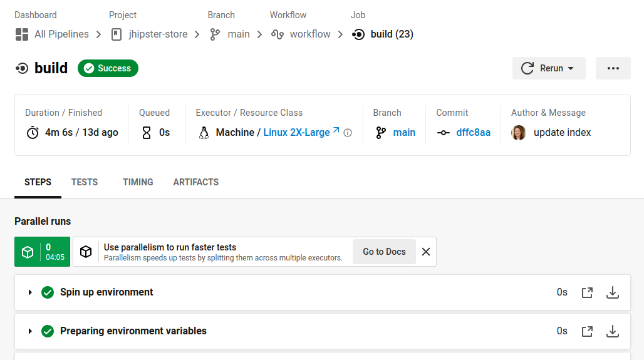The width and height of the screenshot is (644, 360).
Task: Click the Go to Docs button
Action: [x=384, y=252]
